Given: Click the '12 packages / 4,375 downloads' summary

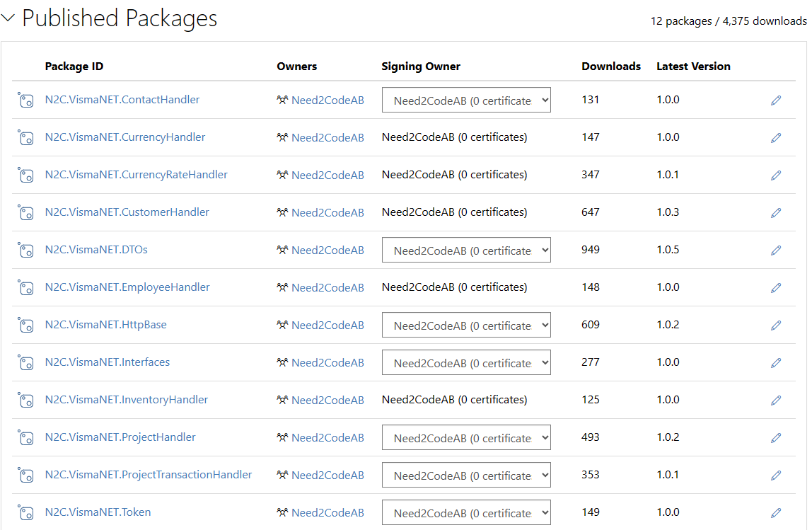Looking at the screenshot, I should click(x=729, y=21).
